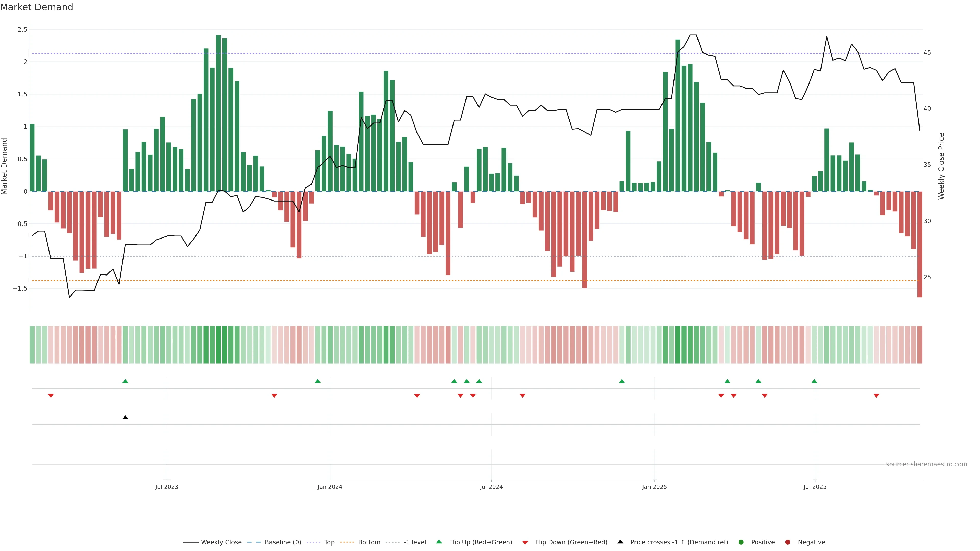Click the green Positive legend circle
The width and height of the screenshot is (980, 551).
click(741, 542)
